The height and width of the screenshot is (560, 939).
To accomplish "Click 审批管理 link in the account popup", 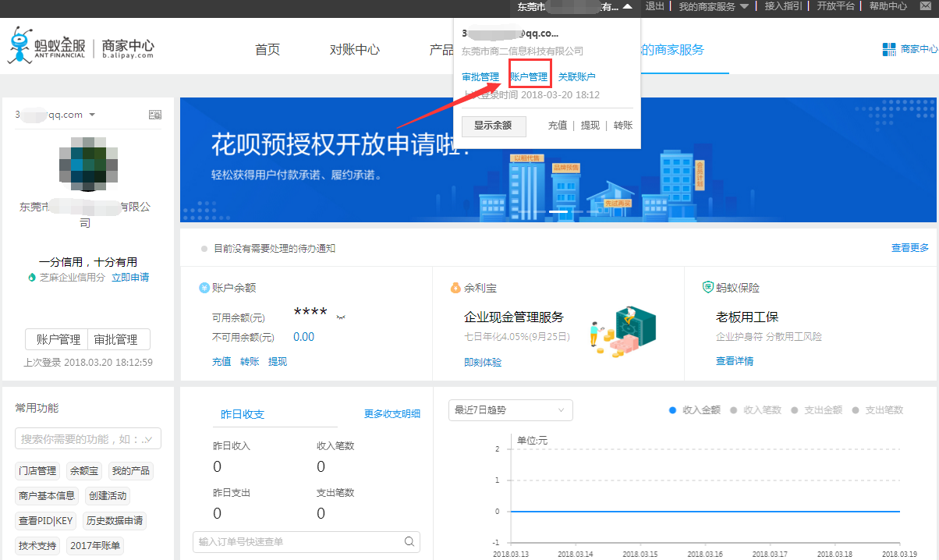I will pyautogui.click(x=480, y=77).
